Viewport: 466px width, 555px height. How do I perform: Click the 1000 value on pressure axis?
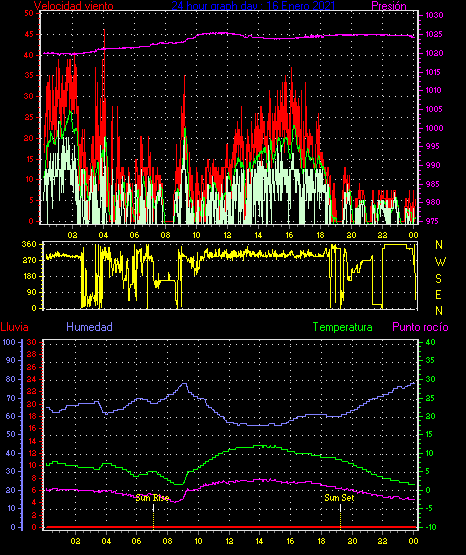coord(434,128)
